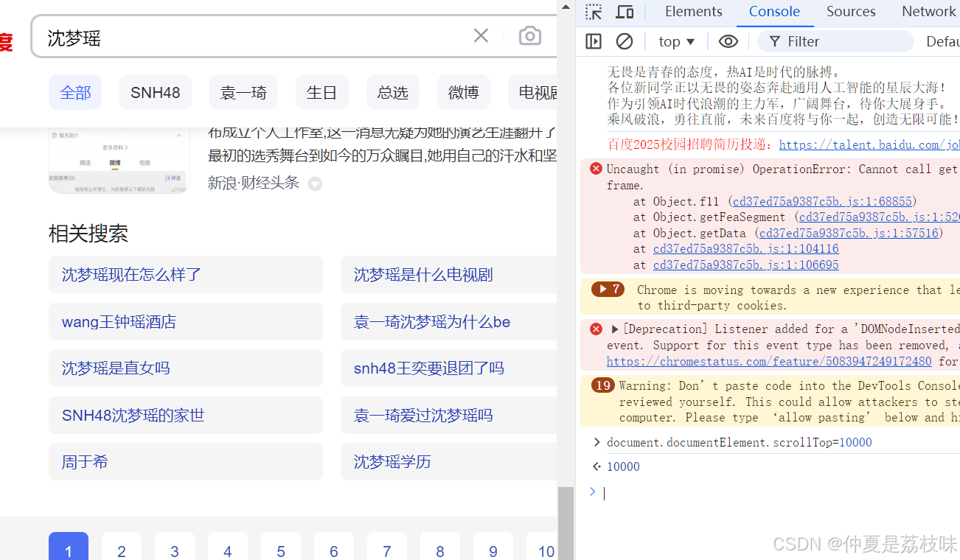Screen dimensions: 960x560
Task: Open related search 沈梦瑶是什么电视剧
Action: 448,275
